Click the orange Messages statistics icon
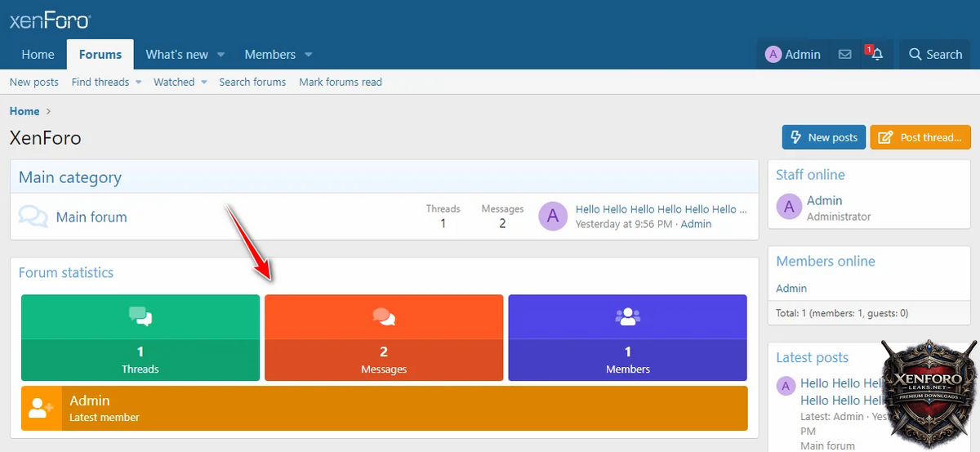Image resolution: width=980 pixels, height=452 pixels. (384, 316)
